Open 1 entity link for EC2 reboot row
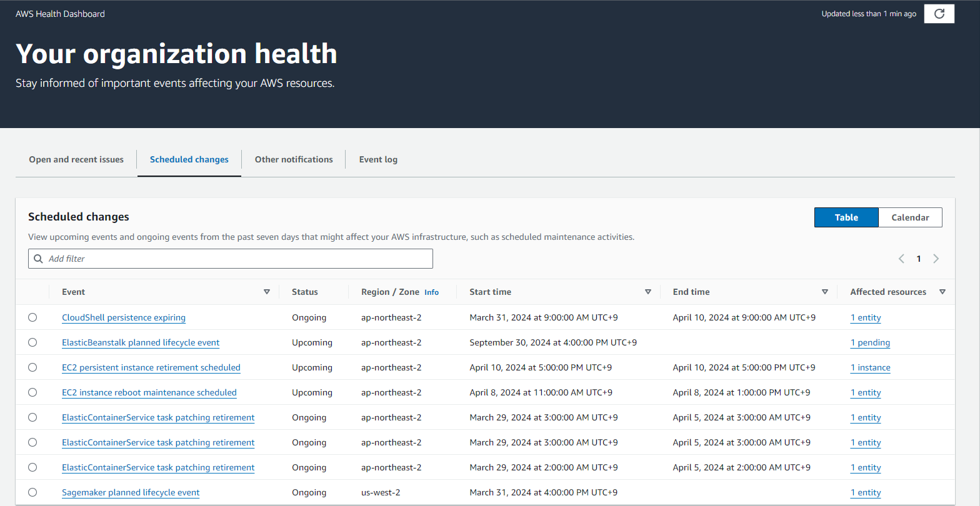 [866, 392]
